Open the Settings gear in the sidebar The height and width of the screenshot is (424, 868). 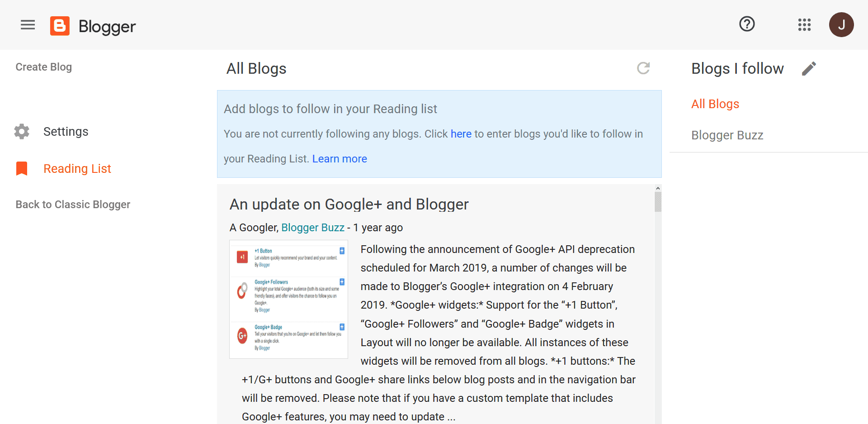pyautogui.click(x=21, y=131)
